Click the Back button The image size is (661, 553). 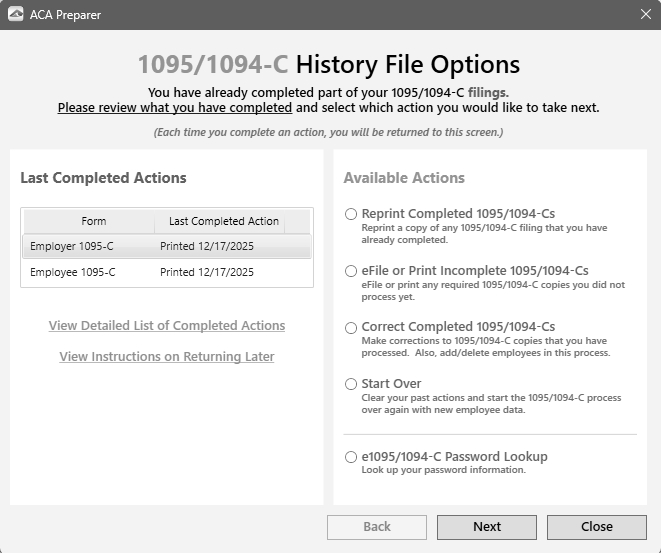pos(377,527)
